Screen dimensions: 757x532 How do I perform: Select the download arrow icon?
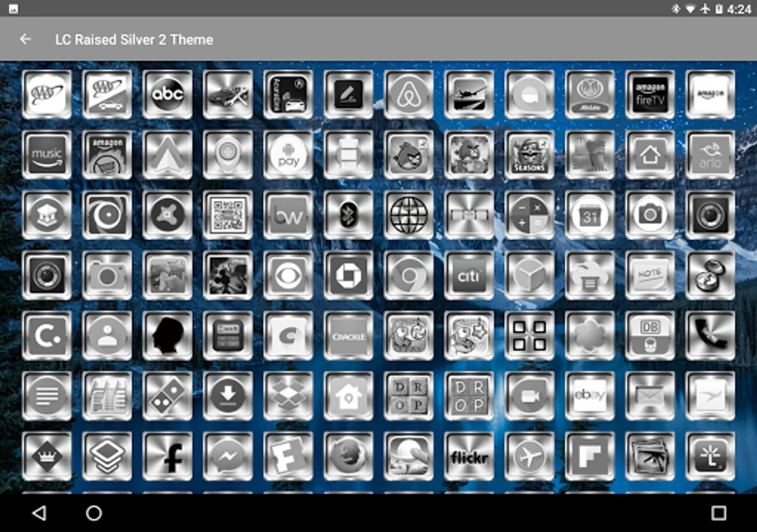[x=228, y=396]
